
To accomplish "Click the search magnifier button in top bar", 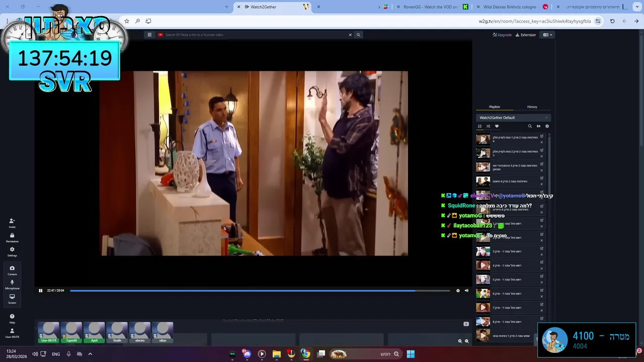I will (x=358, y=35).
